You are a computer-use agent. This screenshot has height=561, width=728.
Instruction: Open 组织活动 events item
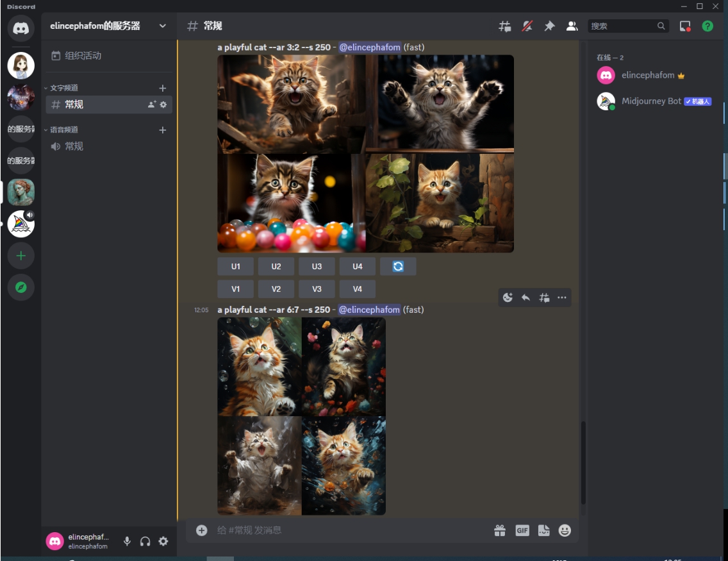(x=83, y=56)
